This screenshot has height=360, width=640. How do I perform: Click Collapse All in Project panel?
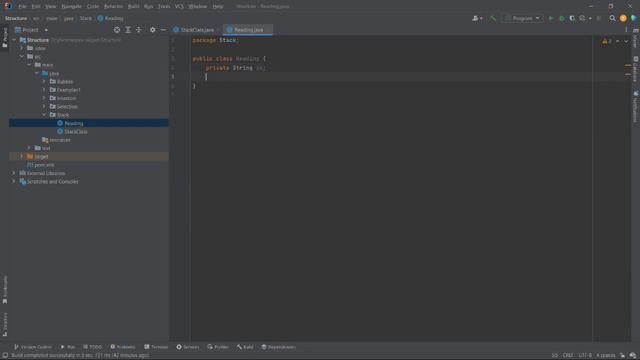(139, 30)
